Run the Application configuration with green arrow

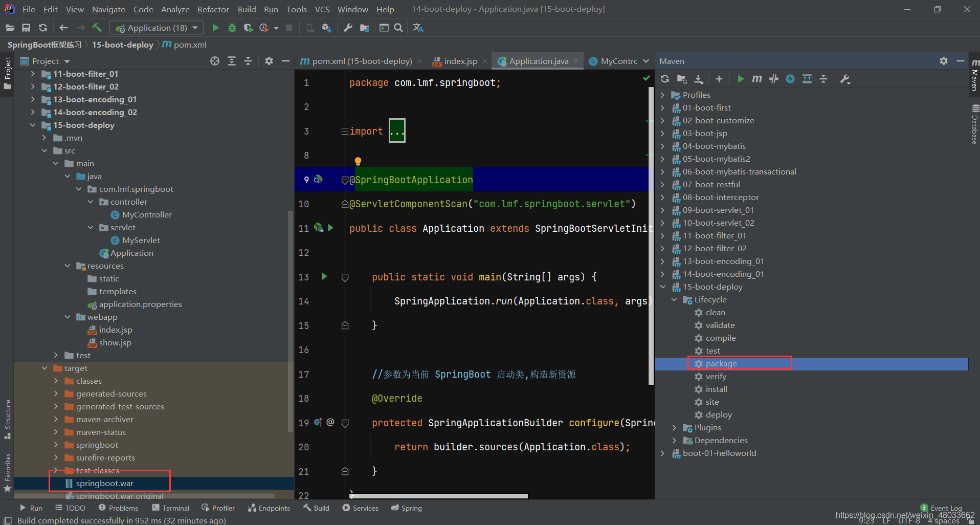215,28
